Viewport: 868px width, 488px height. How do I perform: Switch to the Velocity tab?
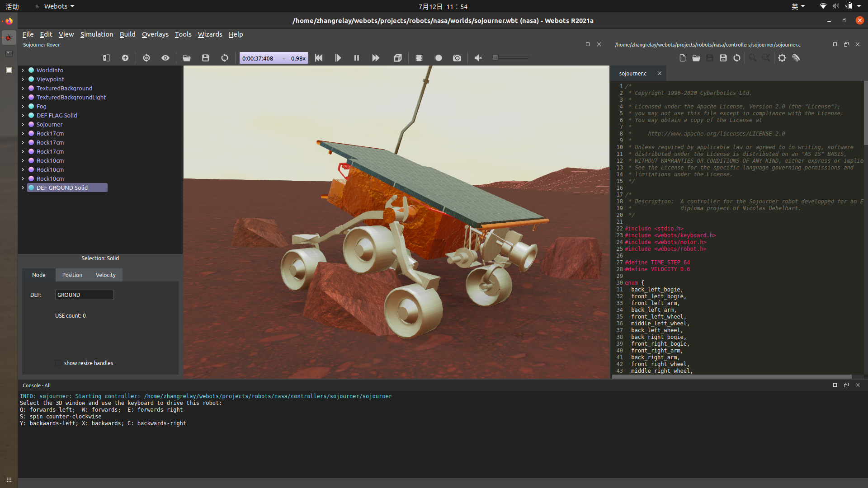(x=105, y=275)
